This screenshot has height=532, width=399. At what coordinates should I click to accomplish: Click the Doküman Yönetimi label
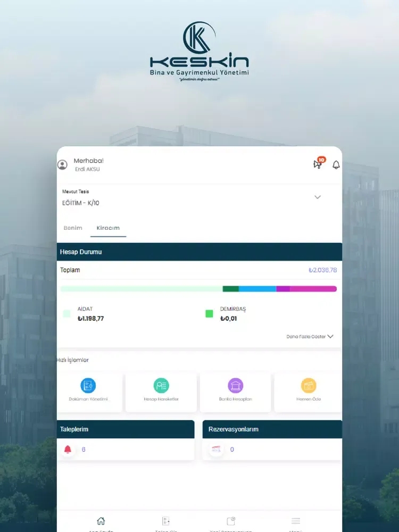pyautogui.click(x=88, y=399)
